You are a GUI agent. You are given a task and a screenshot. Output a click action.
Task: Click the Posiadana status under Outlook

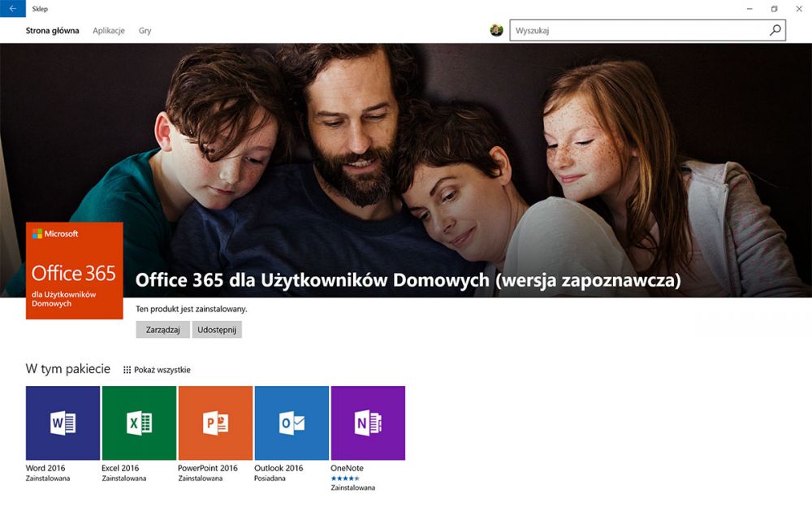pyautogui.click(x=270, y=478)
